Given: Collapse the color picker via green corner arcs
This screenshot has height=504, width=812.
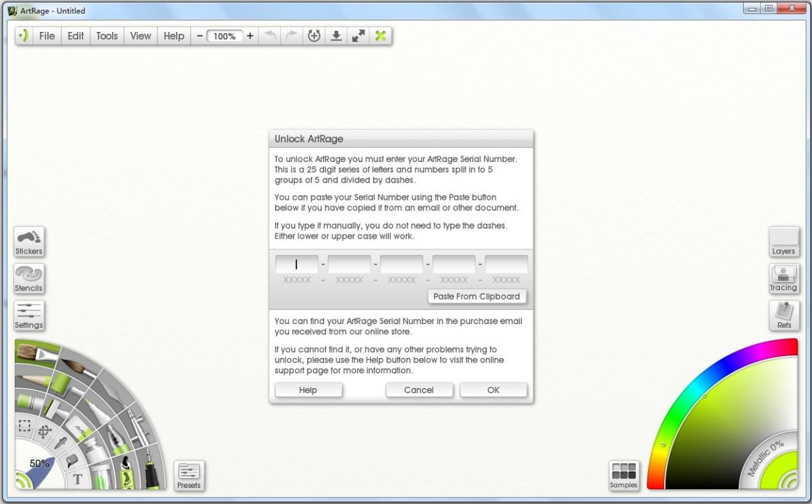Looking at the screenshot, I should tap(788, 480).
